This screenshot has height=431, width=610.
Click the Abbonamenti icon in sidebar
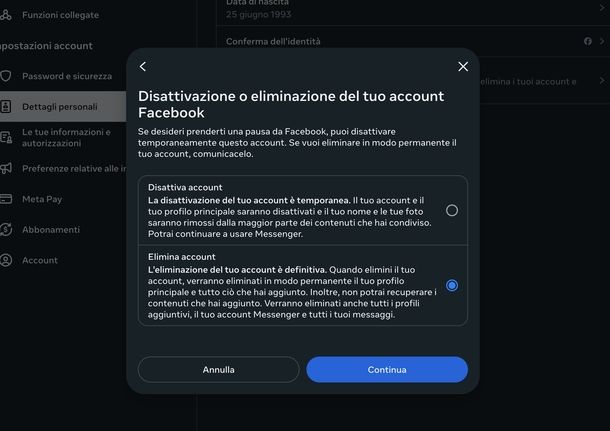click(6, 230)
